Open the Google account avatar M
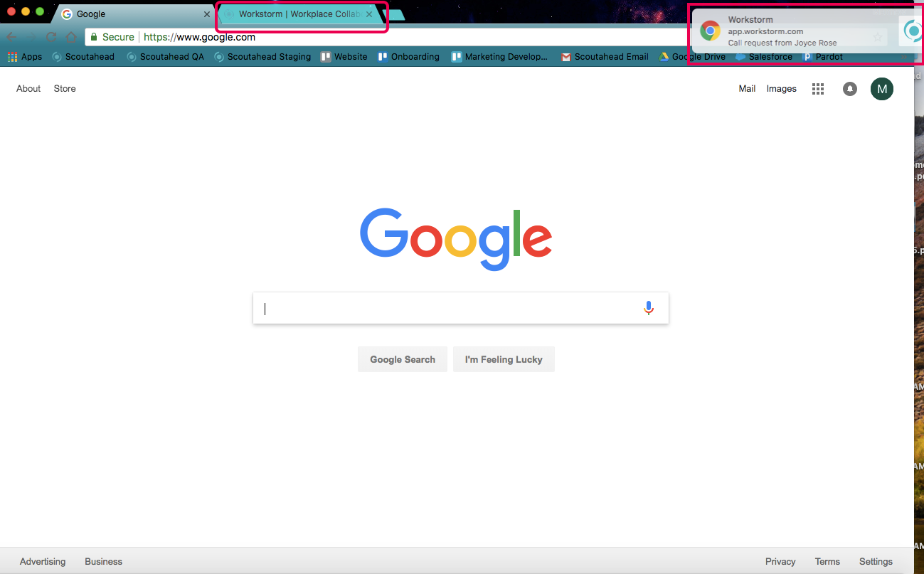Viewport: 924px width, 574px height. tap(882, 89)
